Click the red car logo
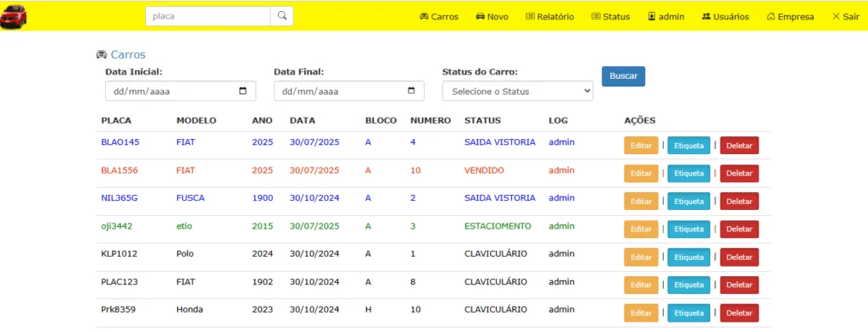The width and height of the screenshot is (868, 332). pyautogui.click(x=14, y=17)
